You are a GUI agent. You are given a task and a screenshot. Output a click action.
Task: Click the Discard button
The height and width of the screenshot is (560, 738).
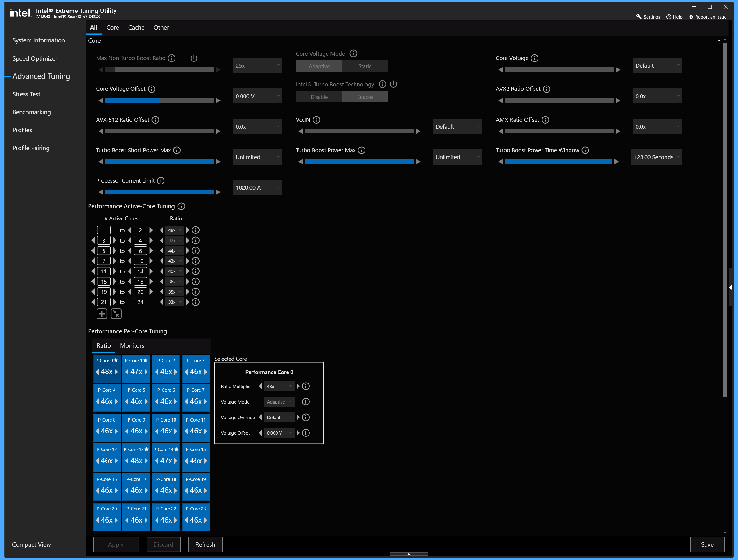coord(163,544)
